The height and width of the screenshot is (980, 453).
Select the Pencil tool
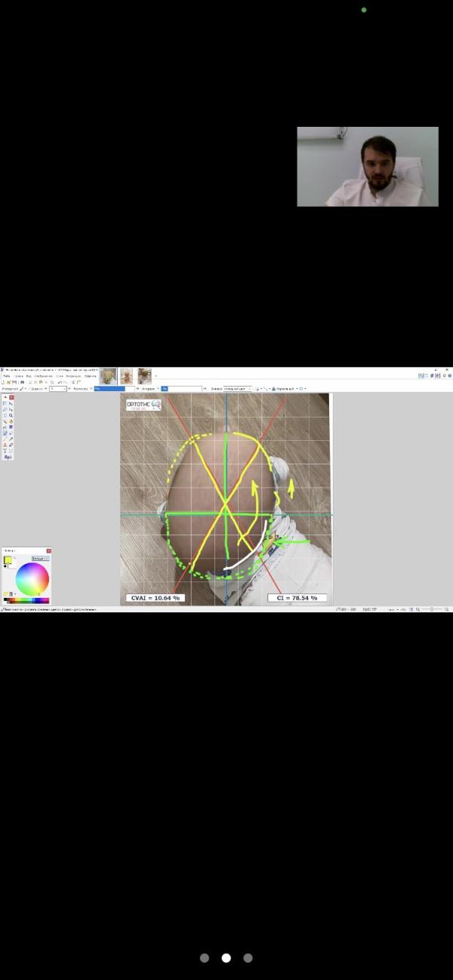[5, 439]
